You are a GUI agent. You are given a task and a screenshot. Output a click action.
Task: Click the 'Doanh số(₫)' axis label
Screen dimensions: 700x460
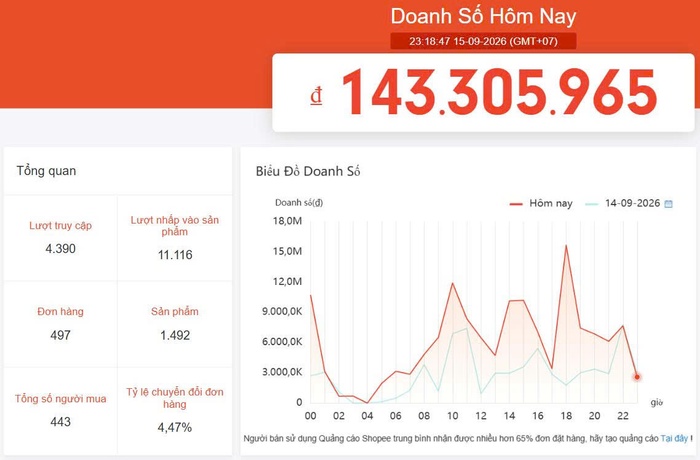click(299, 203)
